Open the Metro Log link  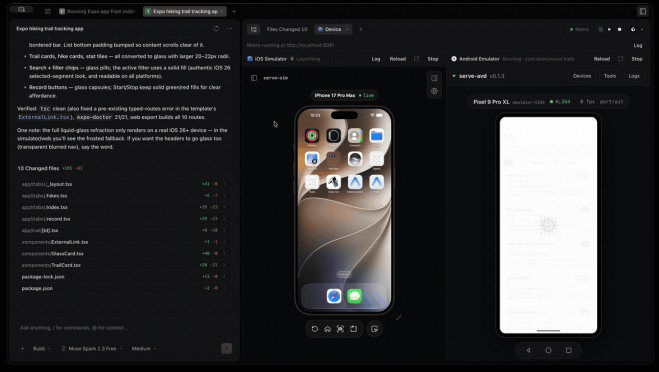[x=638, y=45]
